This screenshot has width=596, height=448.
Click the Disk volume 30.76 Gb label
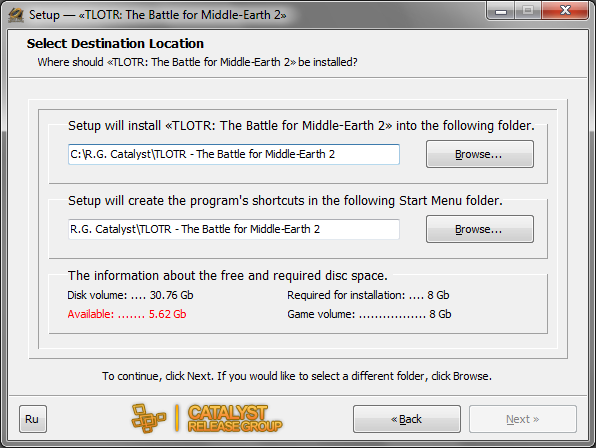[130, 295]
